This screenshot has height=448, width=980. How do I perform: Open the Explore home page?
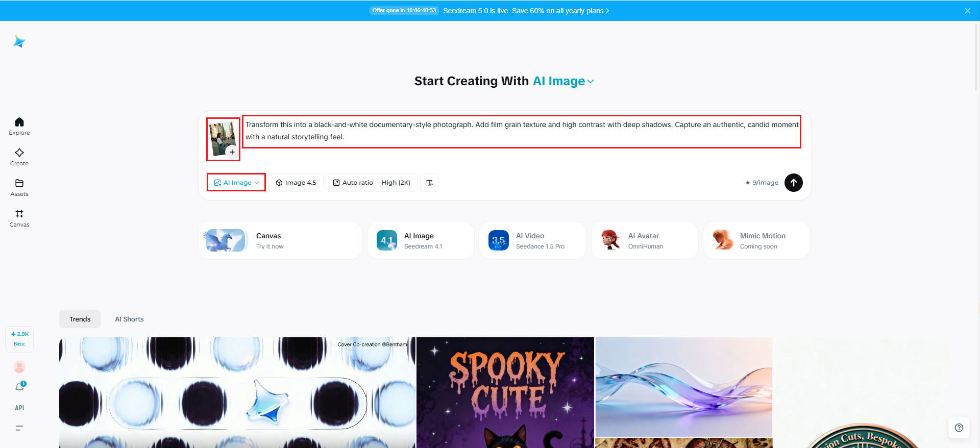point(19,126)
